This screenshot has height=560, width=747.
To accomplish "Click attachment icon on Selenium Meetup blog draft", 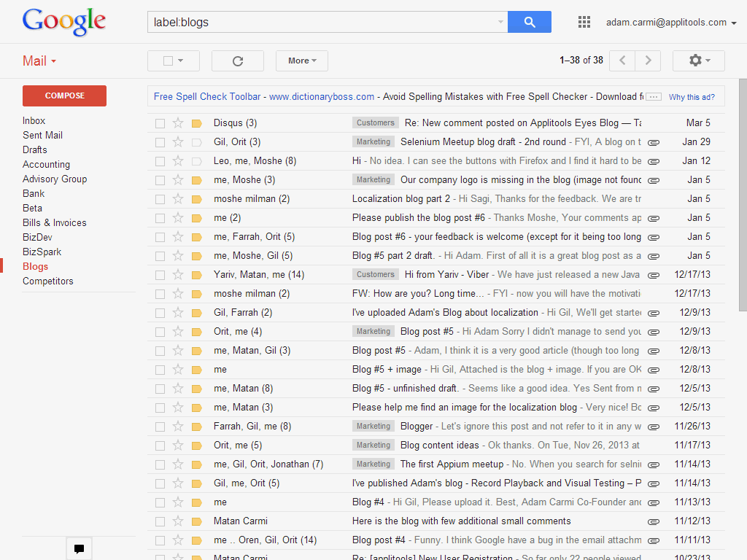I will [x=654, y=142].
